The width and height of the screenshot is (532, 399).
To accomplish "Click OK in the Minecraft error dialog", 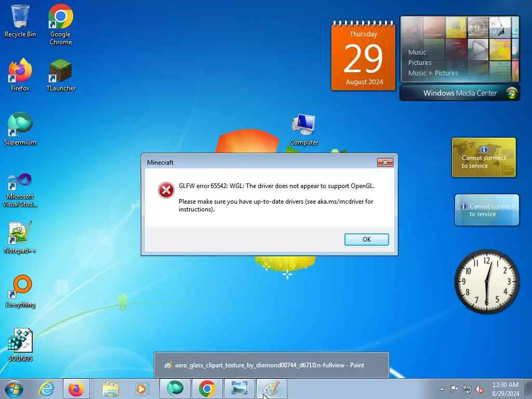I will pyautogui.click(x=366, y=239).
